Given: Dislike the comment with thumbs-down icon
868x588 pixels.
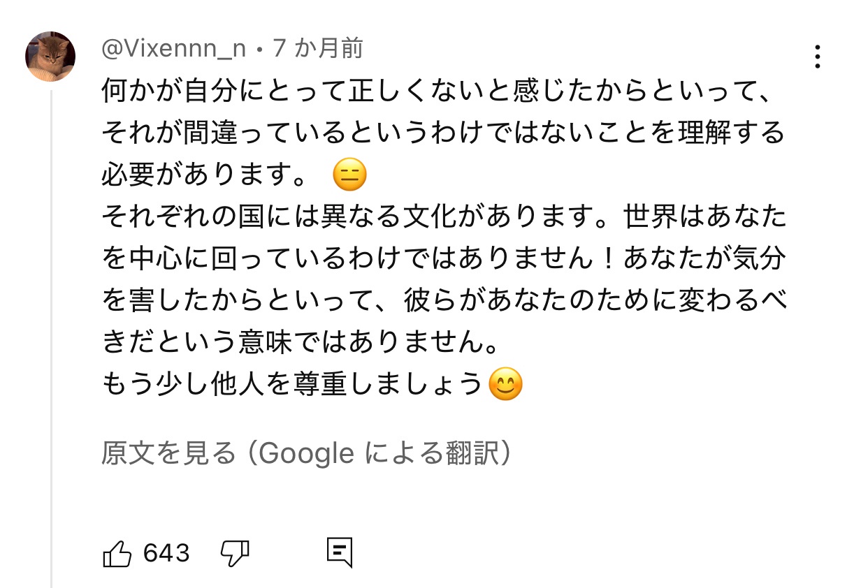Looking at the screenshot, I should (x=235, y=554).
